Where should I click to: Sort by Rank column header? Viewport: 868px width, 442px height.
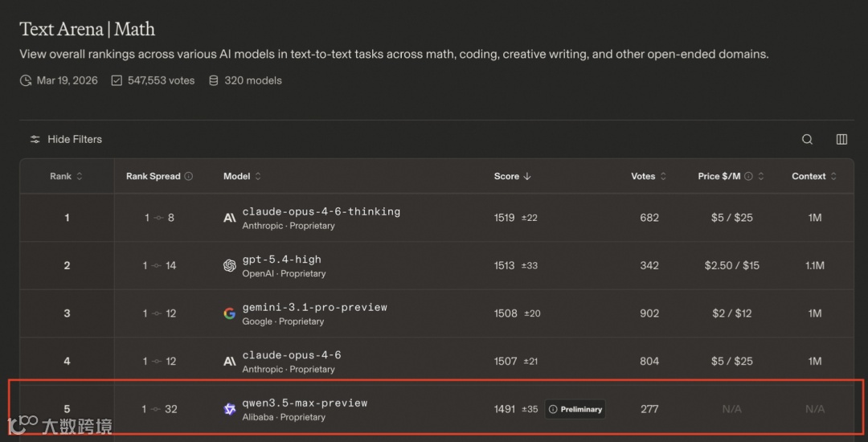click(66, 177)
